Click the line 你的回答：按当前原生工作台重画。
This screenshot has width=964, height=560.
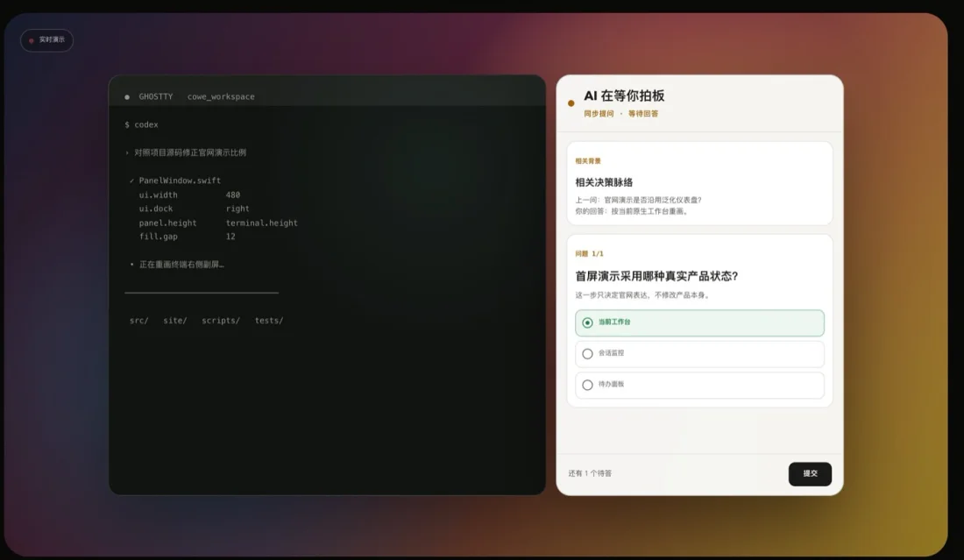point(634,211)
